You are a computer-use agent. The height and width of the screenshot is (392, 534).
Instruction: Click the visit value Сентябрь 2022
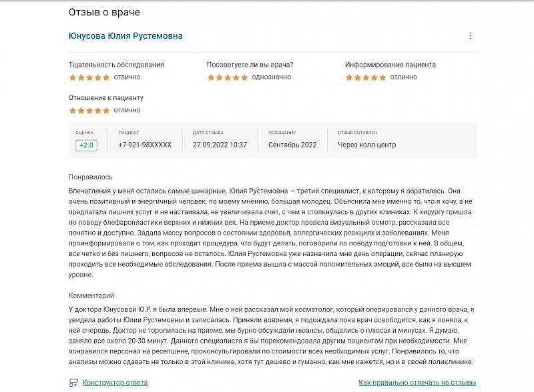click(x=292, y=145)
